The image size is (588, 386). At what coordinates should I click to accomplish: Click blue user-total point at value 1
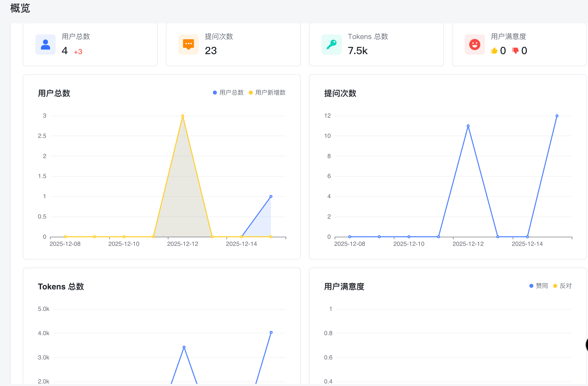[x=271, y=197]
